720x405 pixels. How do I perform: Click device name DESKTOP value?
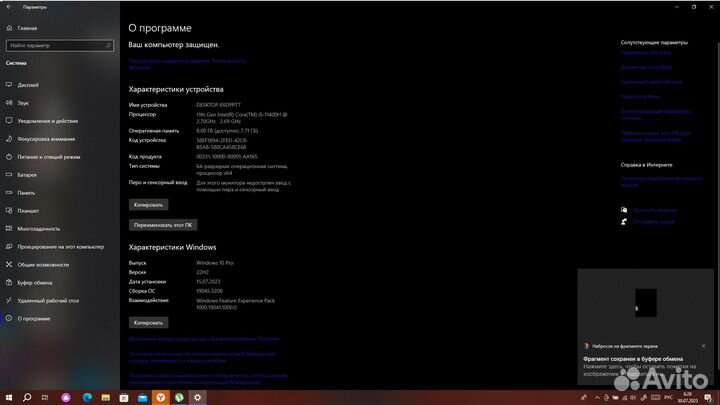click(219, 105)
